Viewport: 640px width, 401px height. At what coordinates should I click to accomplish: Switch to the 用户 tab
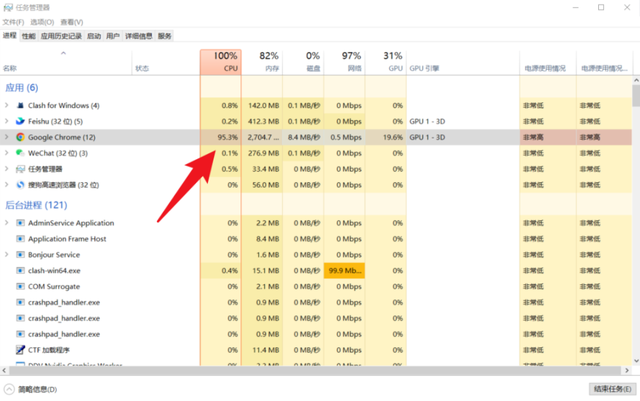point(113,36)
